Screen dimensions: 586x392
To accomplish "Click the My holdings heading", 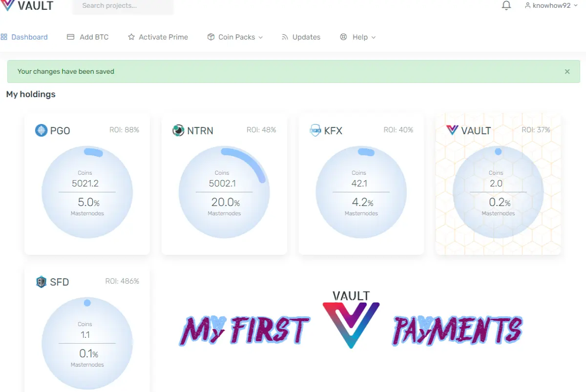I will [31, 94].
